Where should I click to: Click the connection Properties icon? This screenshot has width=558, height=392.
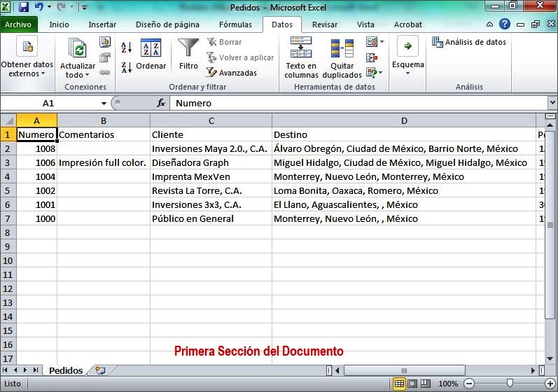tap(104, 57)
